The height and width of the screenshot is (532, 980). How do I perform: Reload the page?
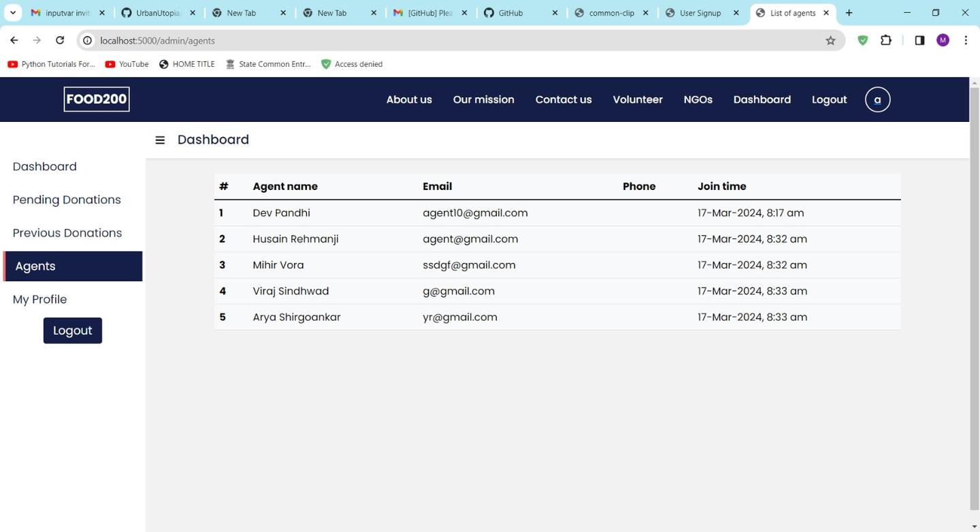[60, 41]
